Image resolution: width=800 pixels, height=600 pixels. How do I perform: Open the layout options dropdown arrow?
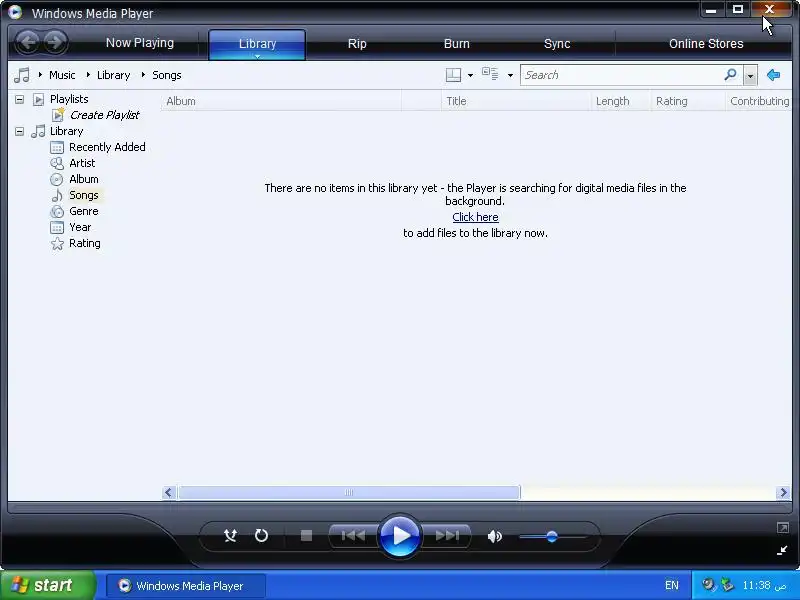(x=470, y=76)
